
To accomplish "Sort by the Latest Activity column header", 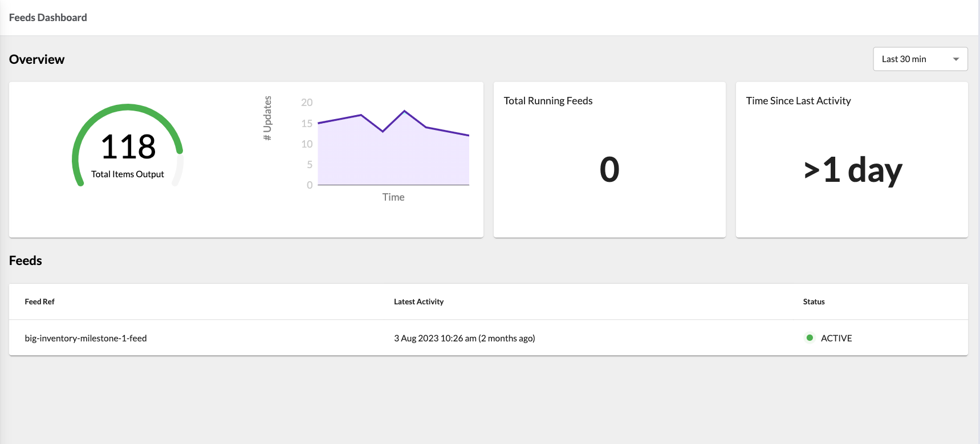I will click(x=418, y=302).
